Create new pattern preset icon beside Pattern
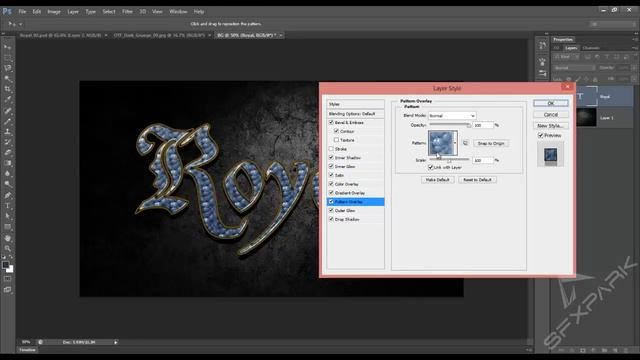 (x=465, y=143)
